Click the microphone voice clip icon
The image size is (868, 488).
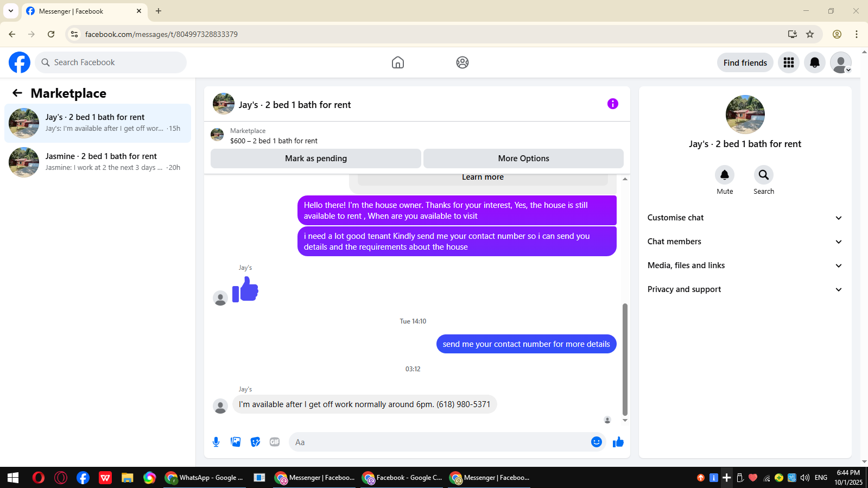(x=216, y=442)
